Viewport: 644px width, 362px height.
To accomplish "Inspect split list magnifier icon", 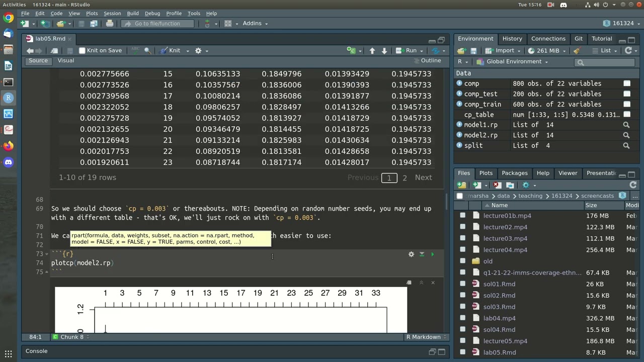I will pyautogui.click(x=626, y=145).
